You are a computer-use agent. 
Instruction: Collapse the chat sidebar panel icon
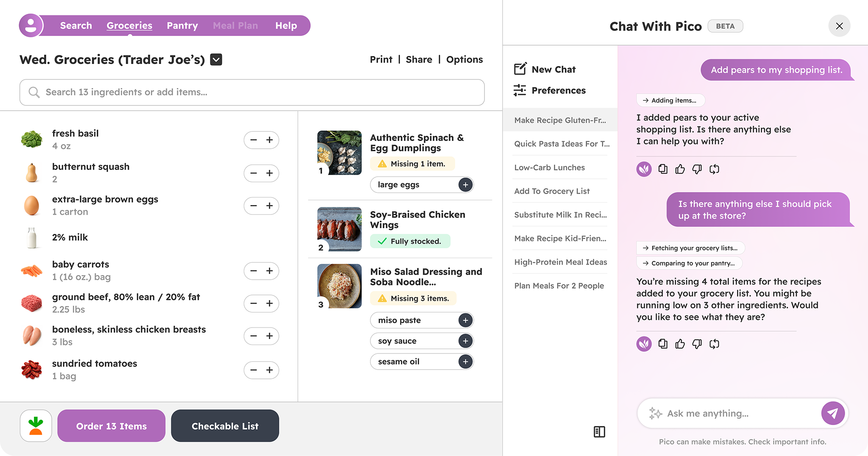click(x=599, y=431)
